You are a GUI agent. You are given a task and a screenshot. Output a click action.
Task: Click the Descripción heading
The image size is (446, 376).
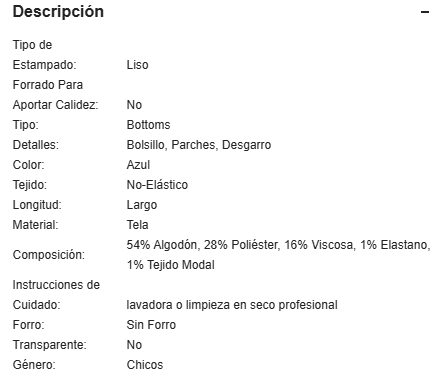pyautogui.click(x=58, y=12)
